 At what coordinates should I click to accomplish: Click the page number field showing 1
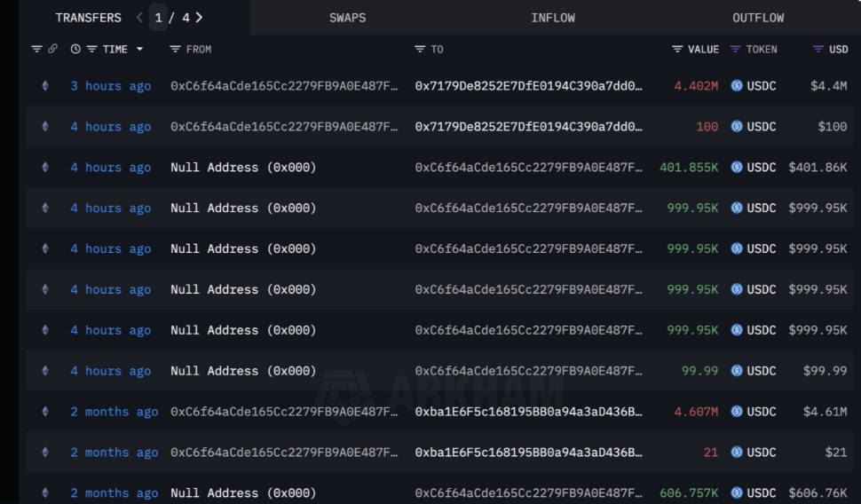pos(158,18)
